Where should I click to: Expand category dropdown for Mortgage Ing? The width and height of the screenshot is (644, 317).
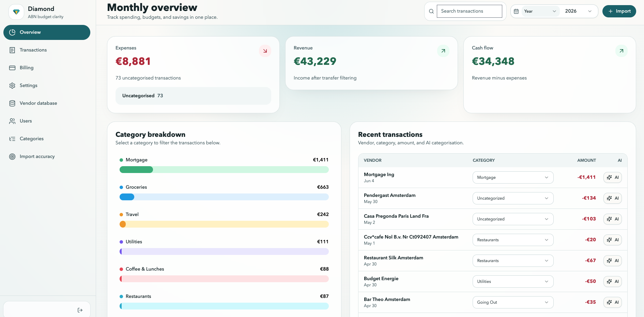coord(513,177)
